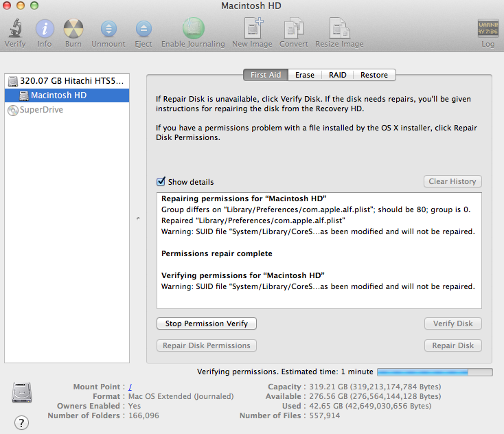The image size is (504, 434).
Task: Click the Enable Journaling toolbar icon
Action: point(193,28)
